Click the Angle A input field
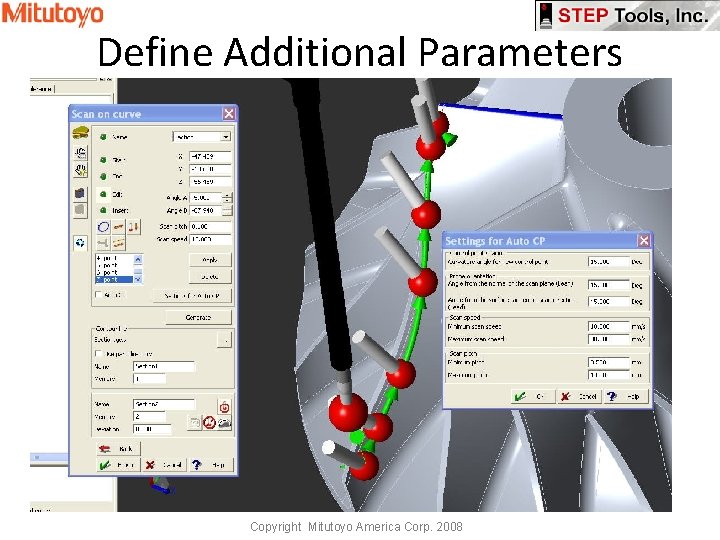 tap(206, 197)
